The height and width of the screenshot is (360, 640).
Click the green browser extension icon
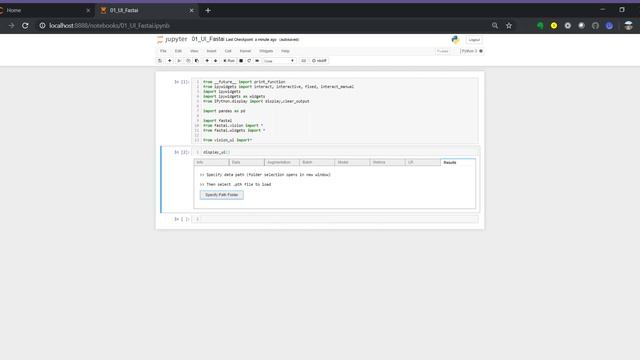(x=540, y=25)
